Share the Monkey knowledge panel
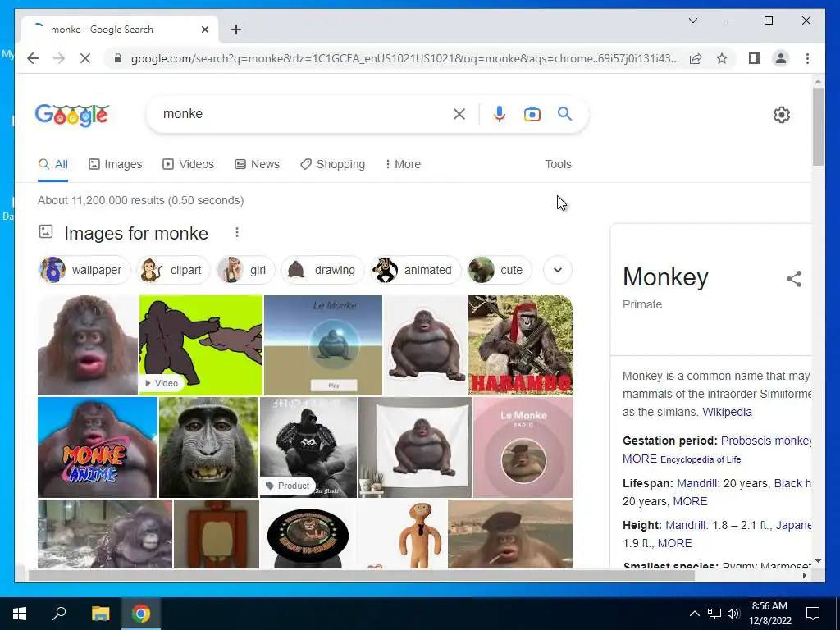This screenshot has width=840, height=630. 794,279
